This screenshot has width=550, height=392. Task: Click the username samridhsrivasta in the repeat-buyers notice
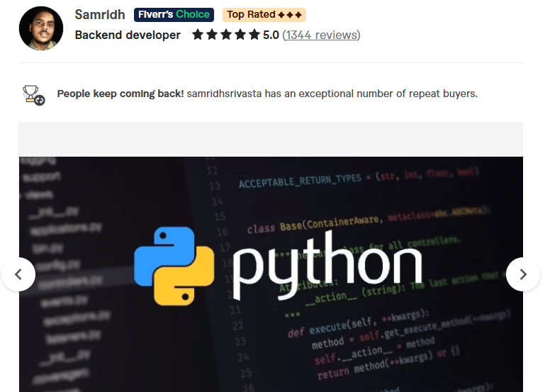pos(224,94)
